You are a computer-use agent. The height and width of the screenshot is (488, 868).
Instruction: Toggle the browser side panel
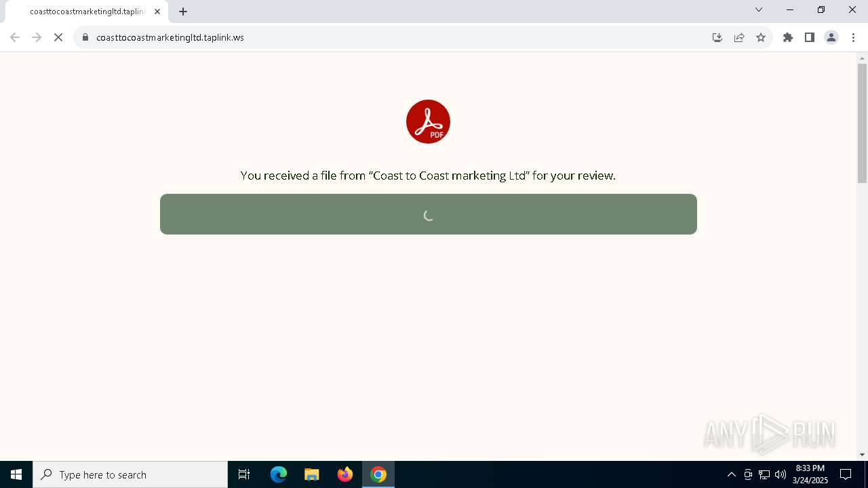tap(810, 37)
